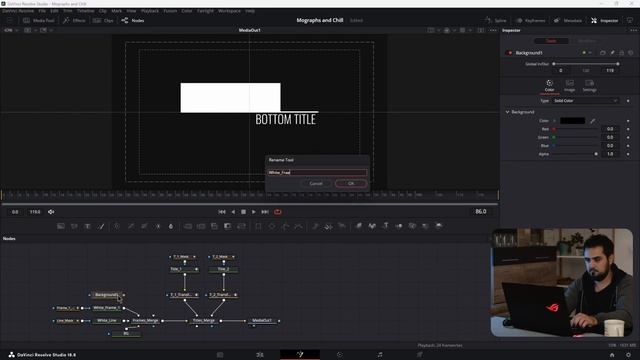Switch to the Color page
Screen dimensions: 640x360
coord(340,355)
